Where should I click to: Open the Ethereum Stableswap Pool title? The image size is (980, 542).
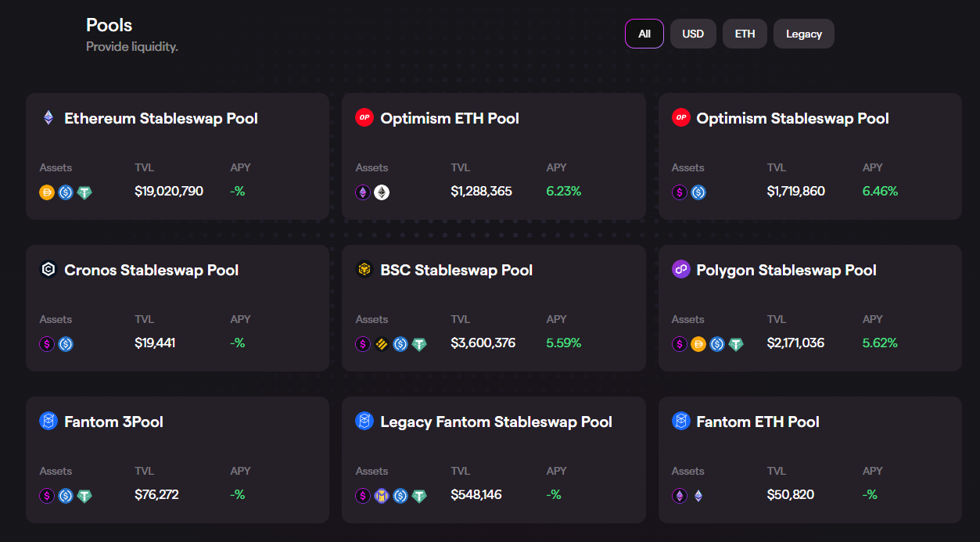pos(161,119)
